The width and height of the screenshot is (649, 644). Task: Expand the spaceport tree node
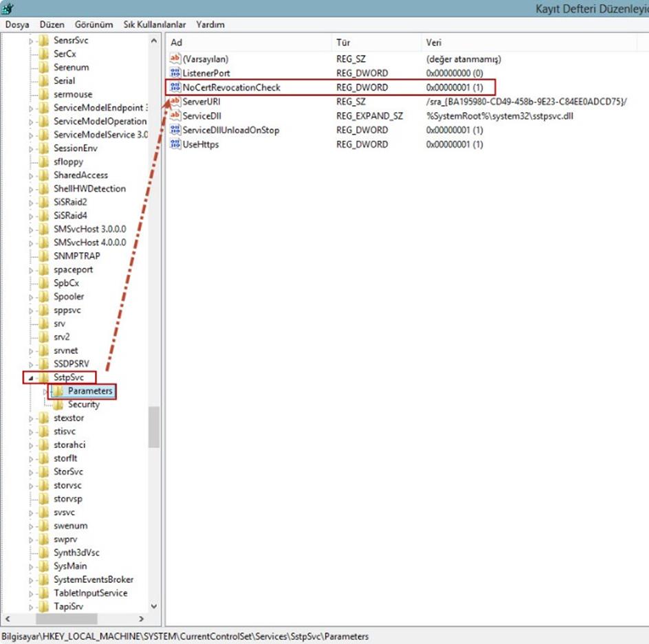point(31,270)
